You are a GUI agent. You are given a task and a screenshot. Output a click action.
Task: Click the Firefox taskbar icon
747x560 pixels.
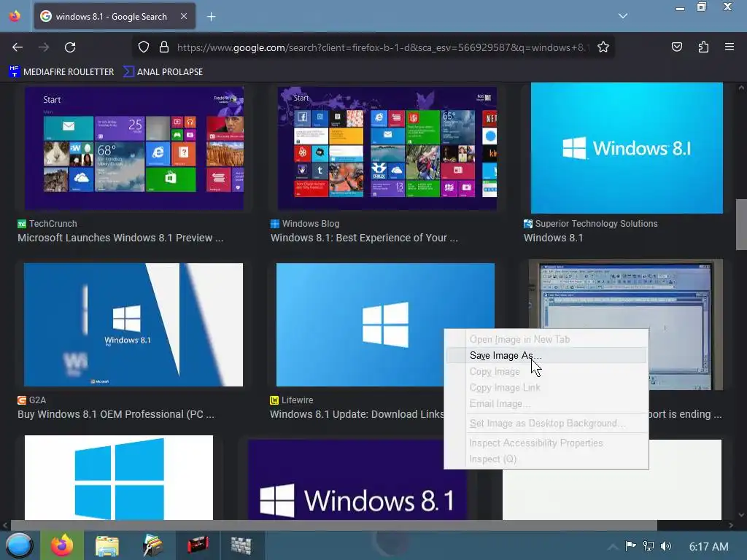[x=62, y=545]
